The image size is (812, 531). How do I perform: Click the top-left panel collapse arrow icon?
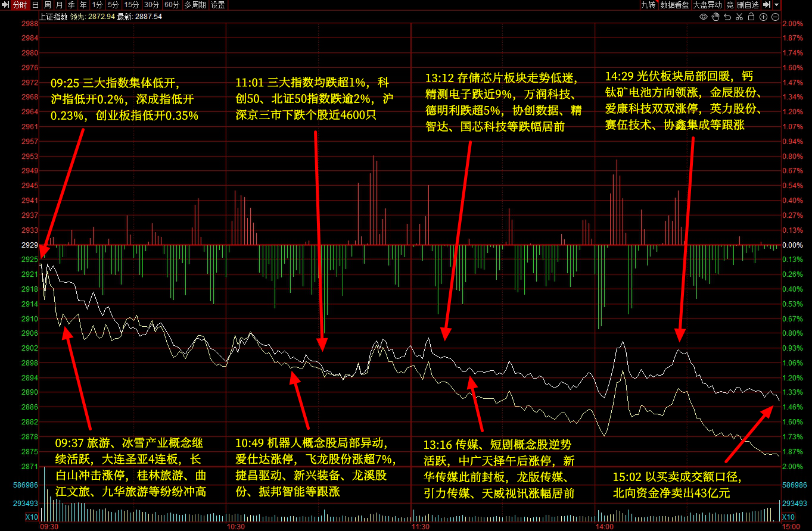(x=5, y=5)
